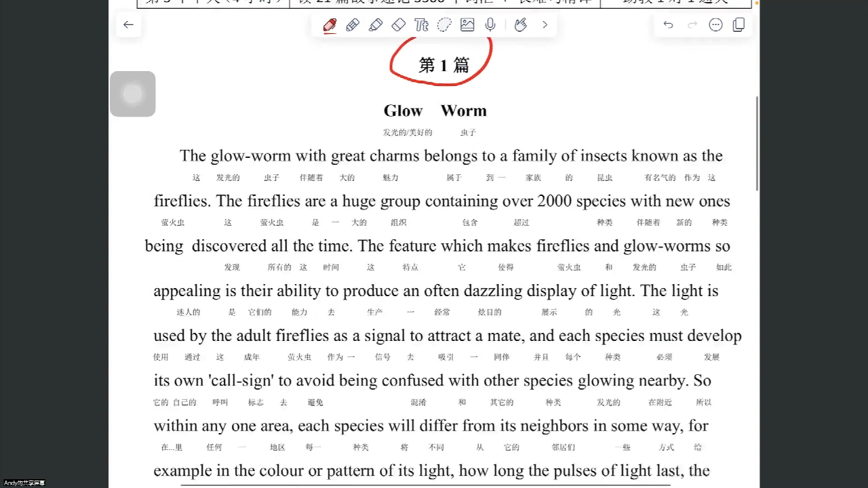This screenshot has height=488, width=868.
Task: Redo the last action
Action: click(692, 25)
